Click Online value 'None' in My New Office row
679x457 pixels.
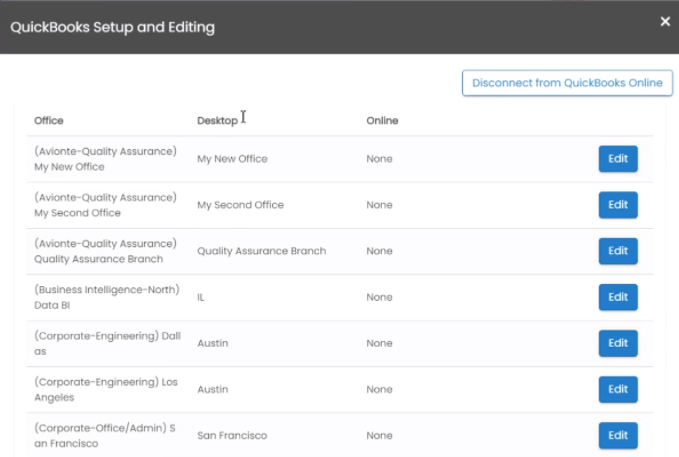(x=379, y=159)
